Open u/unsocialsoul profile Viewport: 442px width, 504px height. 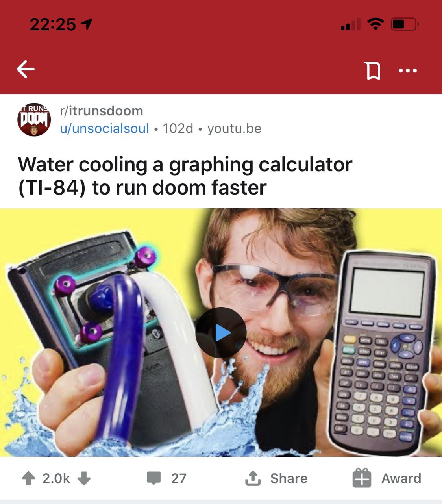[x=104, y=128]
